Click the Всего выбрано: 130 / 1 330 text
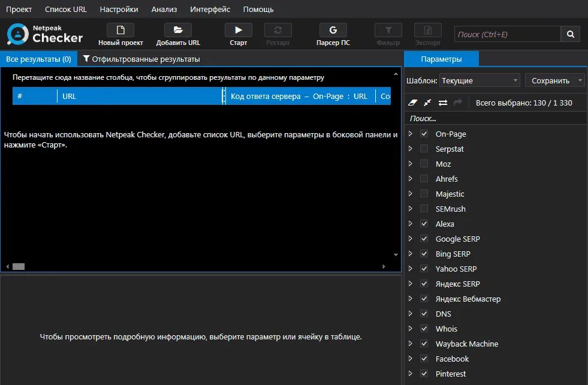Viewport: 588px width, 385px height. pos(524,103)
